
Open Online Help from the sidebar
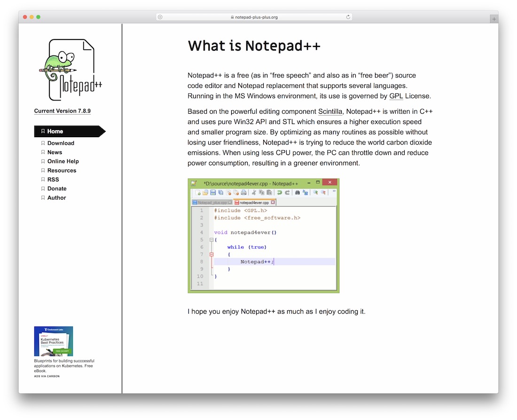(63, 161)
